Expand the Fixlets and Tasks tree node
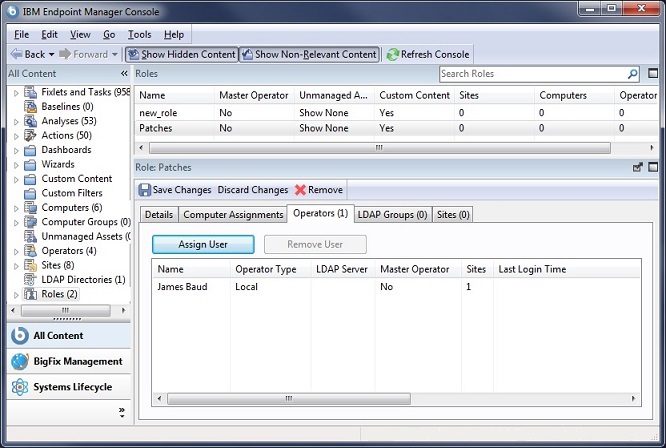 point(16,93)
